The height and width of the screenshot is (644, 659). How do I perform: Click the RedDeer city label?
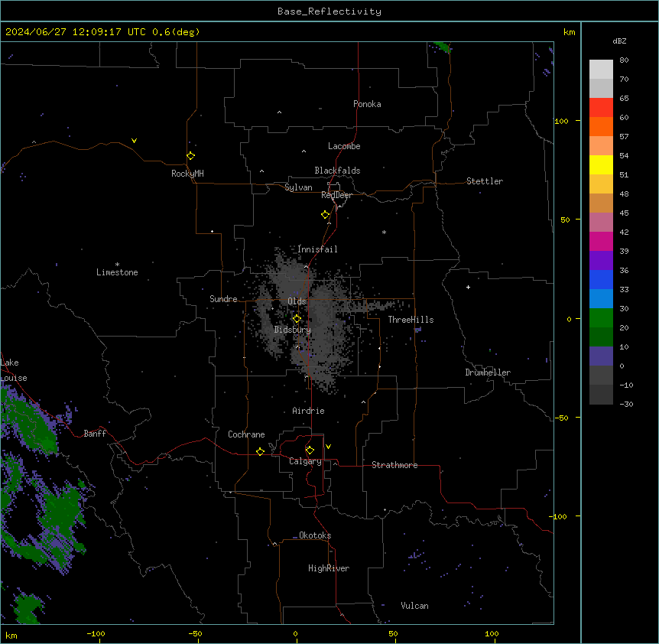pyautogui.click(x=336, y=195)
